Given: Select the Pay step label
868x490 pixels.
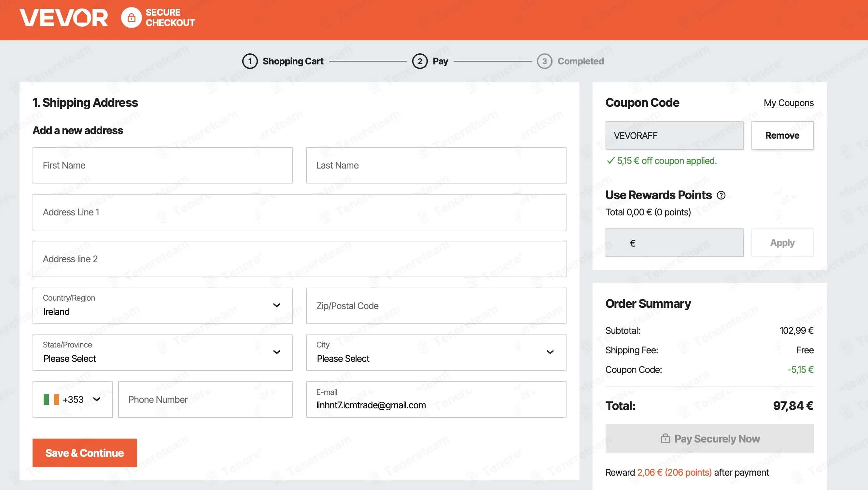Looking at the screenshot, I should point(440,61).
